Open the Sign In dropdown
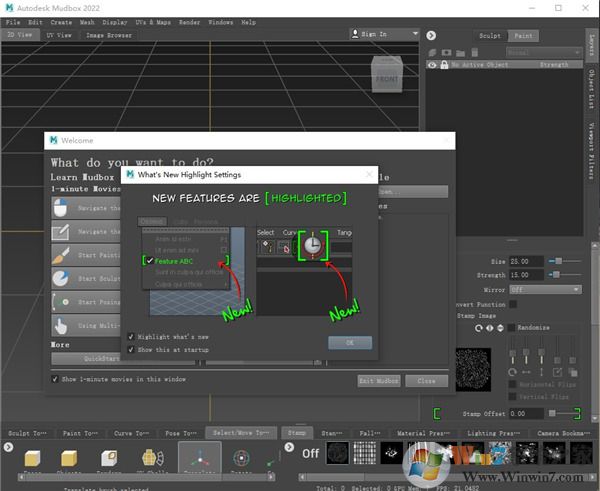Viewport: 600px width, 491px height. click(384, 33)
